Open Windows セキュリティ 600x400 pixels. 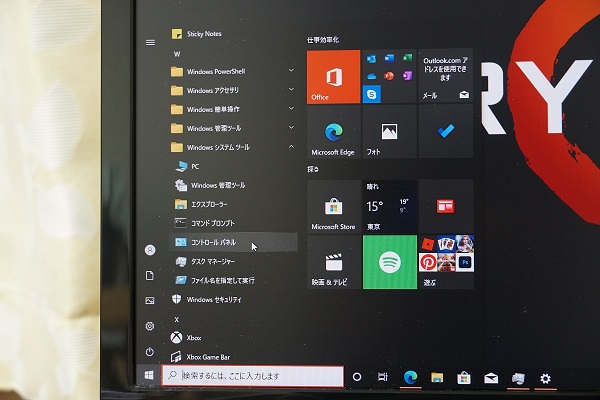[233, 299]
